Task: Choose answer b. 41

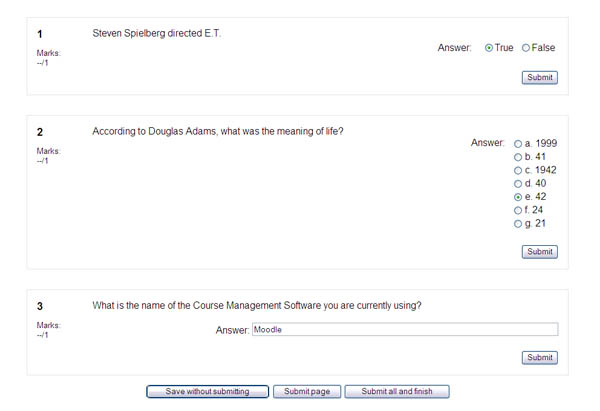Action: click(x=518, y=157)
